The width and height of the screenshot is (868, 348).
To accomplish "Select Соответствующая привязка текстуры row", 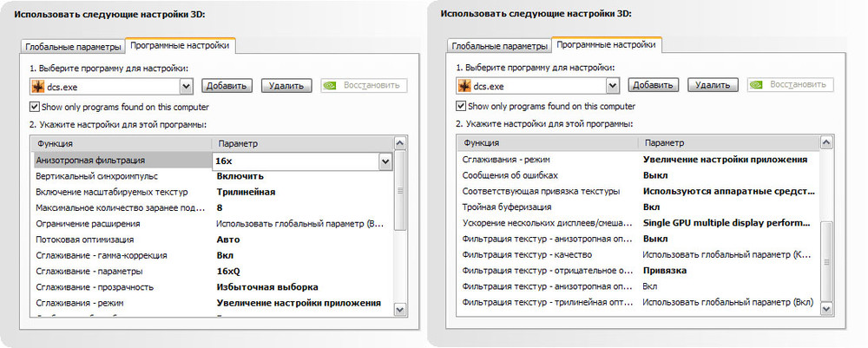I will (639, 192).
